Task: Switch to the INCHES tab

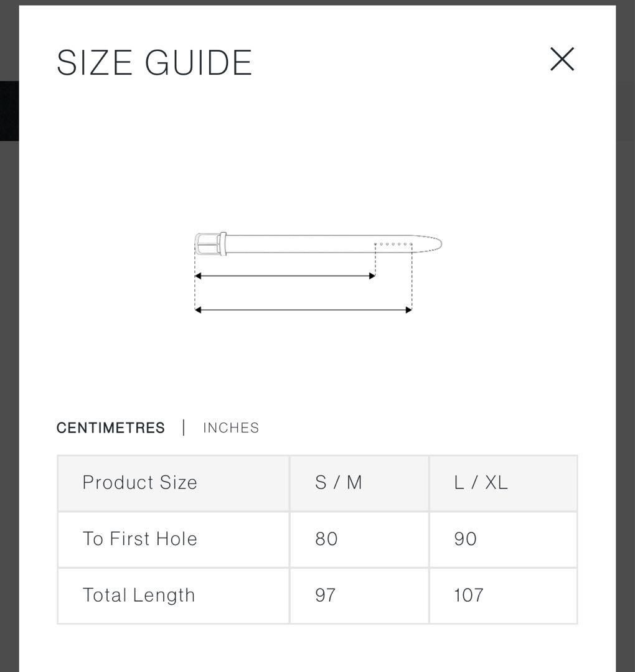Action: (231, 428)
